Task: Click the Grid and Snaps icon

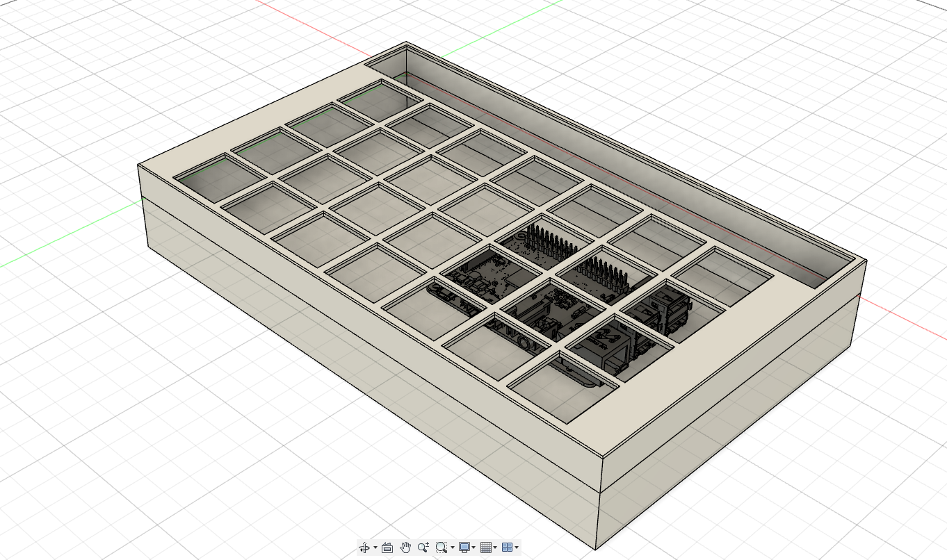Action: click(485, 547)
